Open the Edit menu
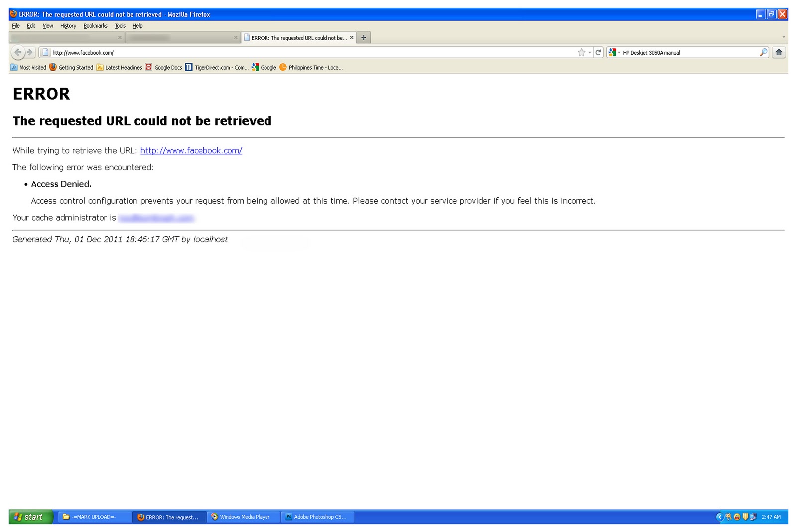This screenshot has width=797, height=532. (31, 26)
